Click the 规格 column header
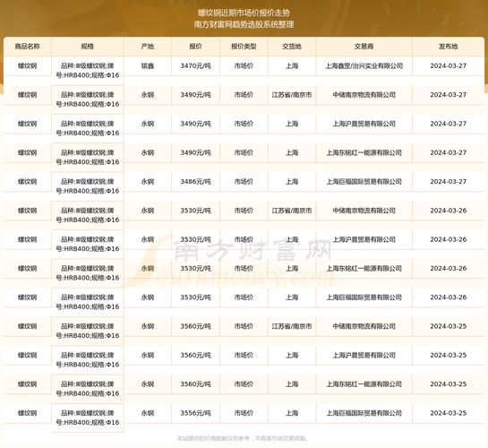Image resolution: width=488 pixels, height=448 pixels. pyautogui.click(x=87, y=47)
